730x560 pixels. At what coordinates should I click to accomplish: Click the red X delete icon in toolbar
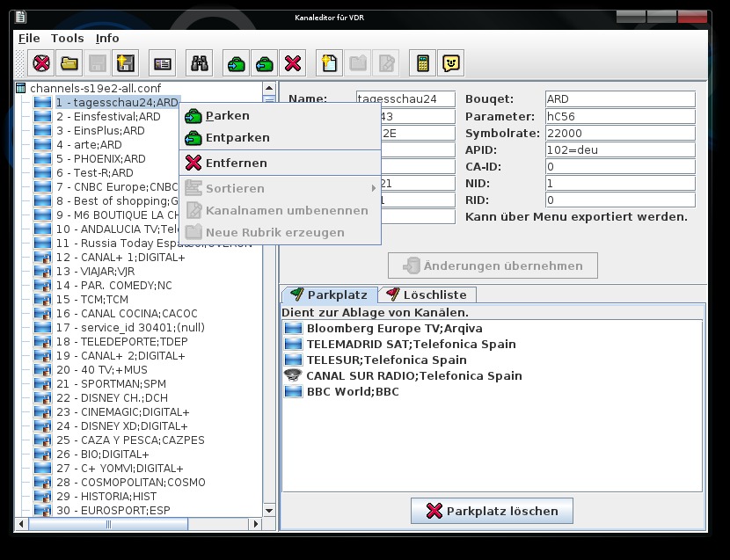click(293, 63)
